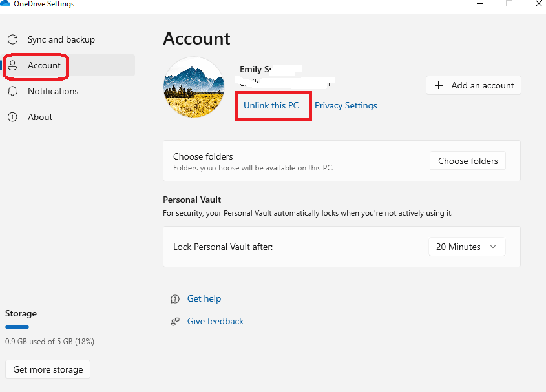Click the storage usage progress bar
Image resolution: width=546 pixels, height=392 pixels.
[69, 327]
